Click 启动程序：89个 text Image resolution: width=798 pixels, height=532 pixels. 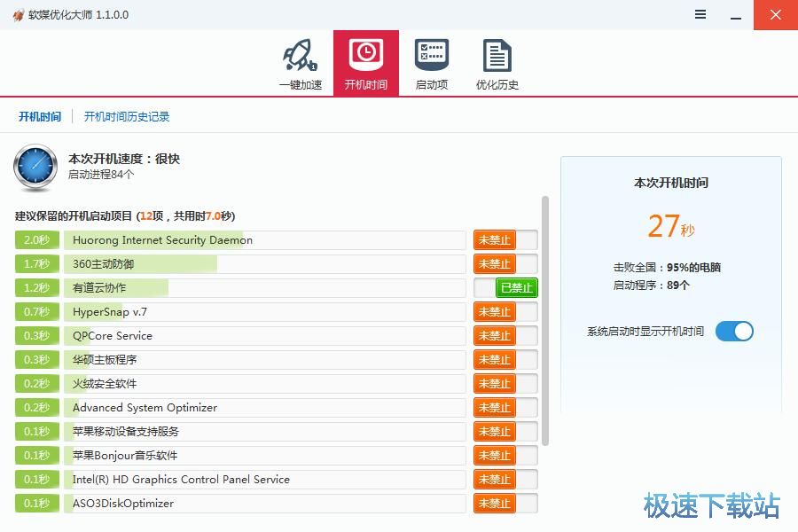[651, 286]
